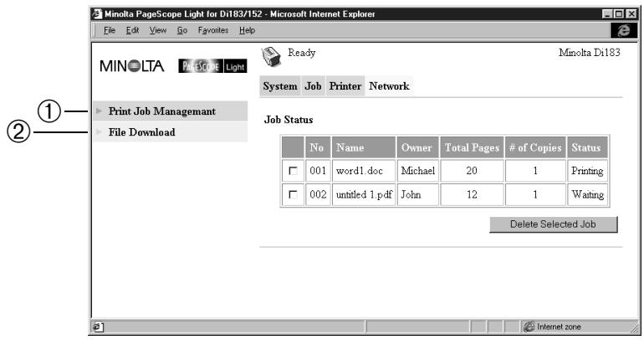Click job number 001
644x340 pixels.
(x=318, y=171)
